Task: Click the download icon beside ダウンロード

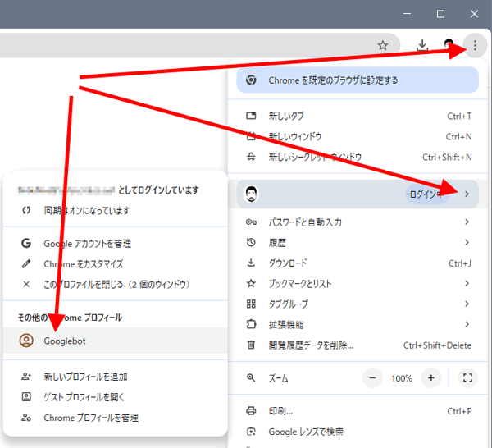Action: 251,263
